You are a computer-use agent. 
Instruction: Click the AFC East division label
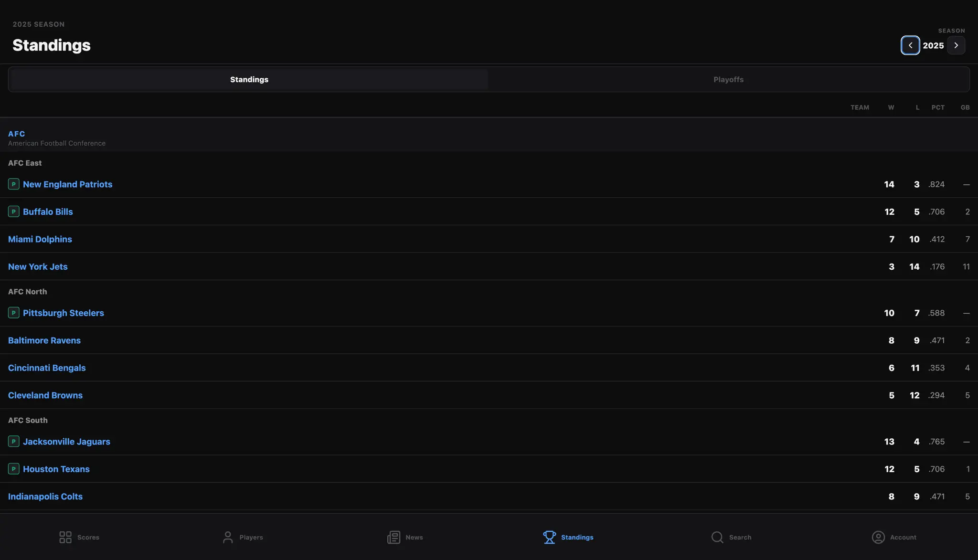click(25, 163)
